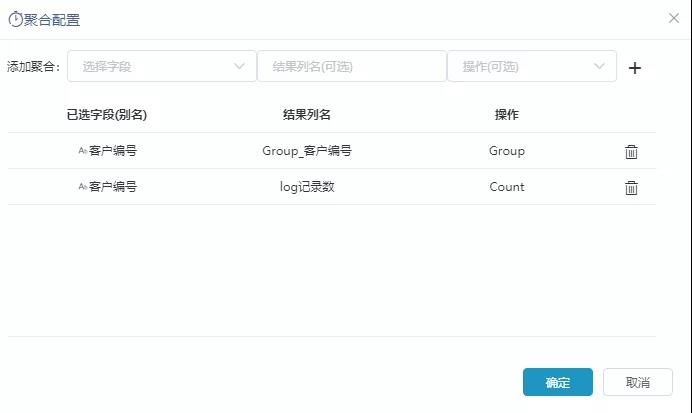Click the clock icon beside 聚合配置
Screen dimensions: 692x413
pyautogui.click(x=15, y=19)
